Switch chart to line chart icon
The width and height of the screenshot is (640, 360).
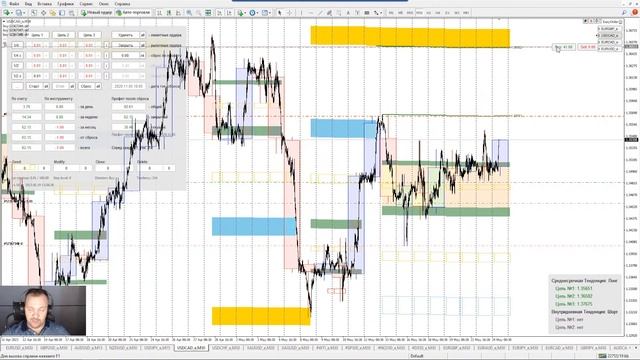click(178, 13)
